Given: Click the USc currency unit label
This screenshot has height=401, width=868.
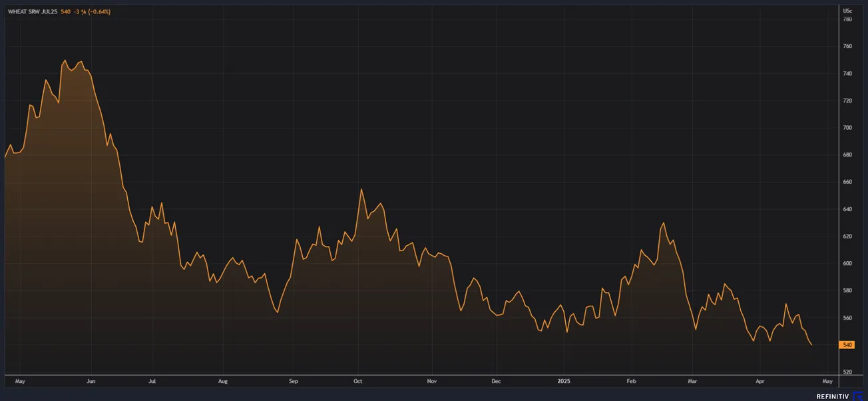Looking at the screenshot, I should pos(847,11).
